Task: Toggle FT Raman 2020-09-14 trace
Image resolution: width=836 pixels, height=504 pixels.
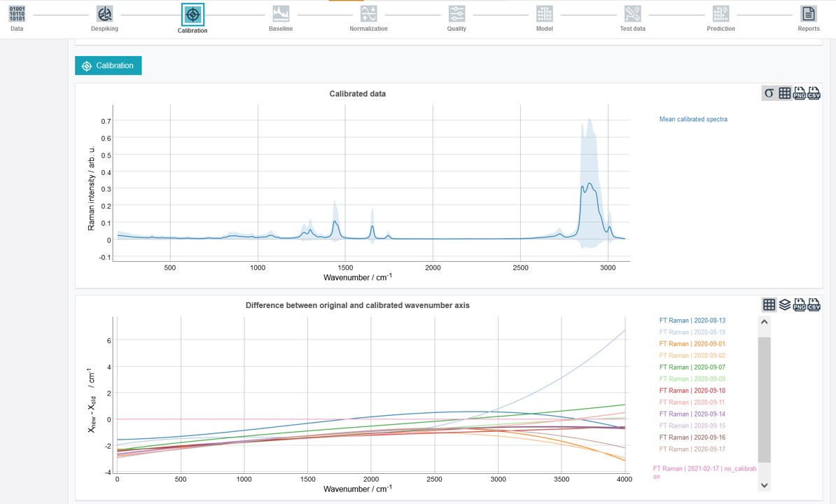Action: click(692, 414)
